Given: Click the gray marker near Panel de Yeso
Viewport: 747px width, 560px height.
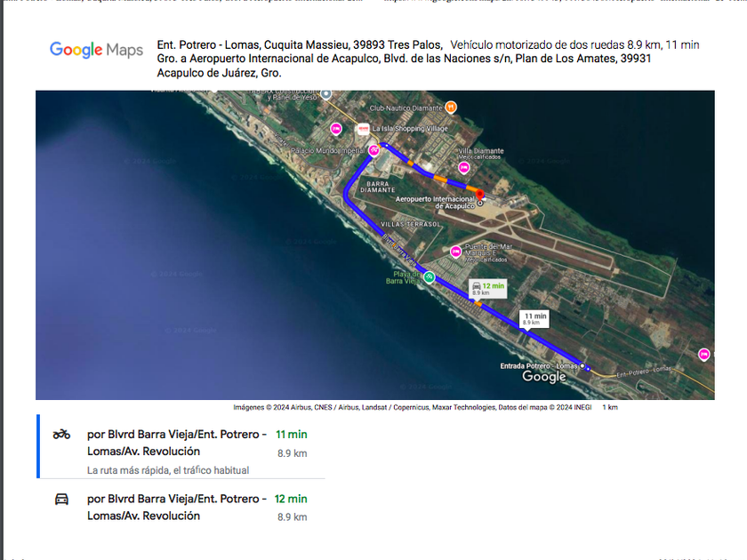Looking at the screenshot, I should tap(325, 94).
